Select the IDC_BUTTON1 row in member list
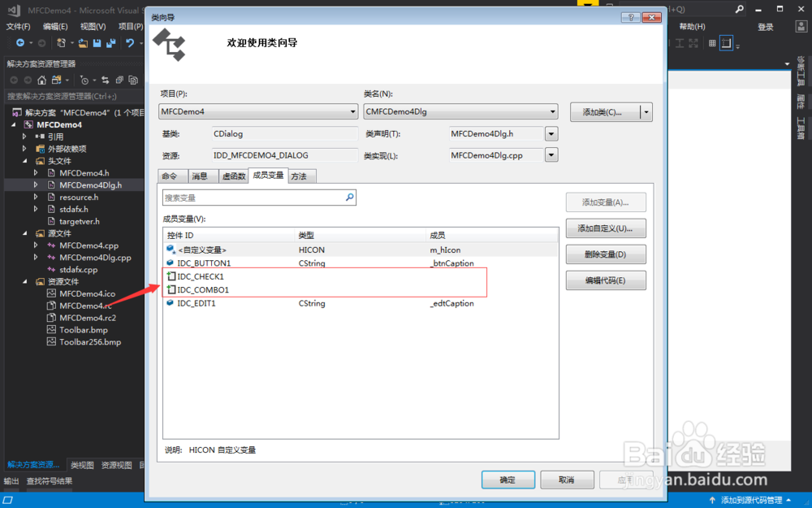The height and width of the screenshot is (508, 812). (x=361, y=263)
